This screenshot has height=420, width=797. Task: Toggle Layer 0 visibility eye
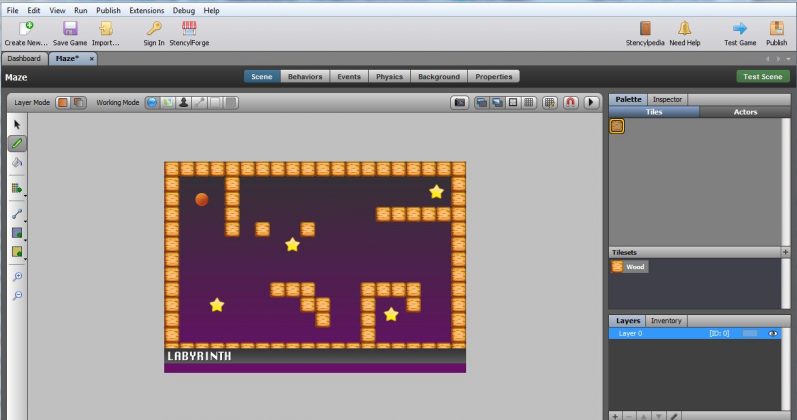[773, 334]
